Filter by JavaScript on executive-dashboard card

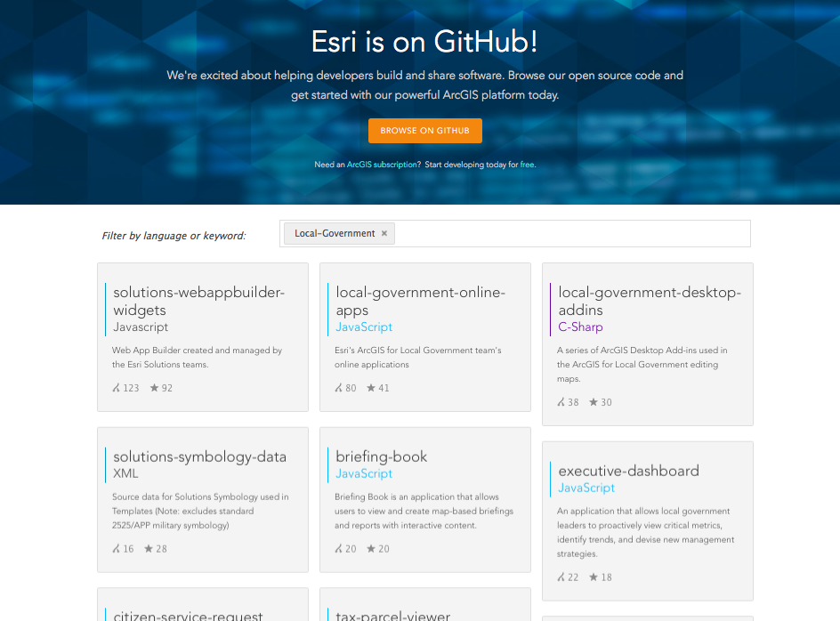point(586,488)
